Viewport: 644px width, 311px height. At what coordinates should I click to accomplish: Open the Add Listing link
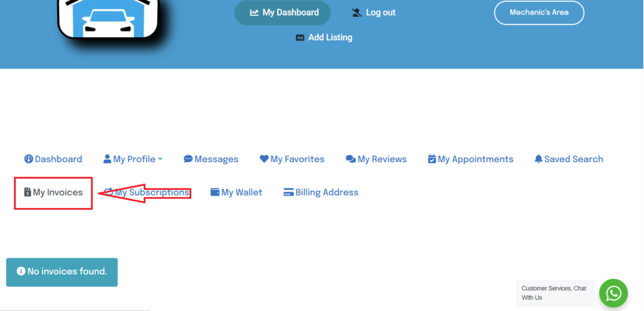(x=330, y=38)
